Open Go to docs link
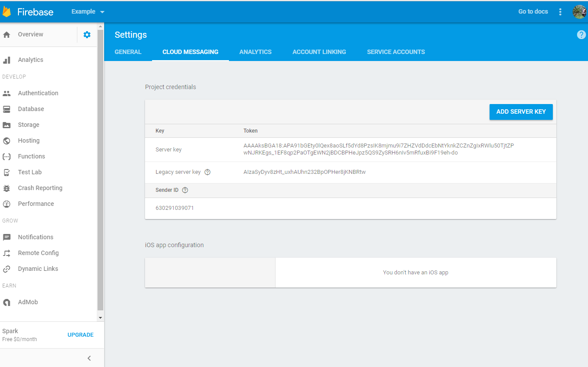The width and height of the screenshot is (588, 367). coord(533,12)
